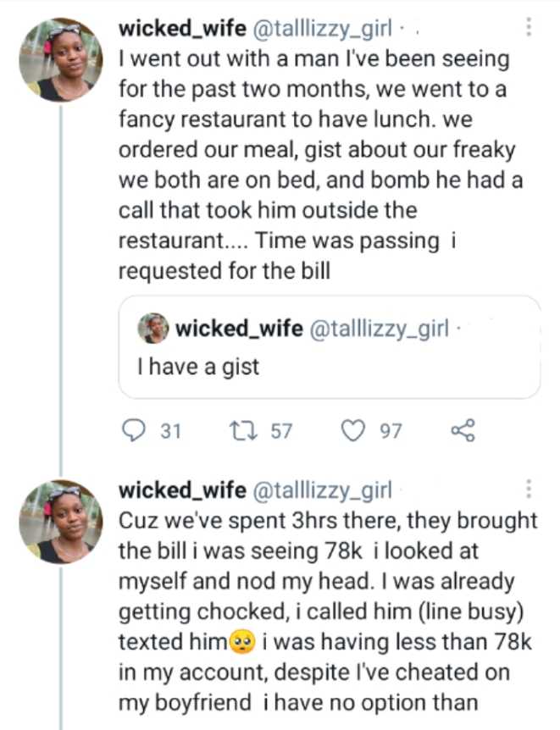Click @talllizzy_girl handle in second tweet

tap(321, 489)
